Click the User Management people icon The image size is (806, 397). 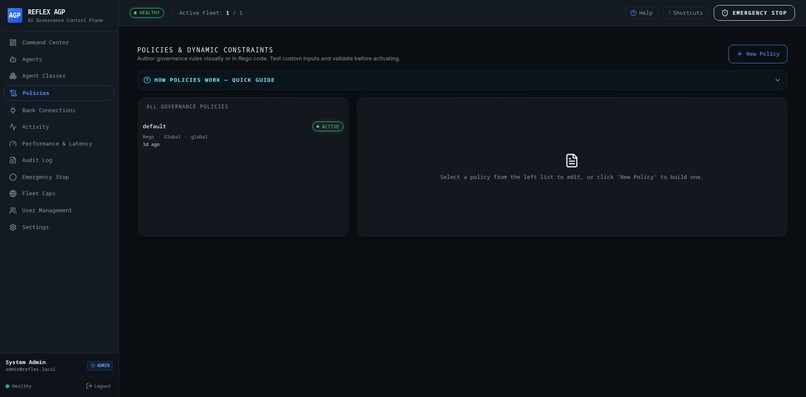[13, 210]
